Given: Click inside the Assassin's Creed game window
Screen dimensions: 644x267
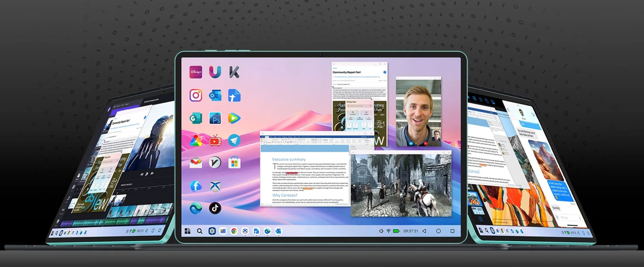Looking at the screenshot, I should pyautogui.click(x=401, y=186).
